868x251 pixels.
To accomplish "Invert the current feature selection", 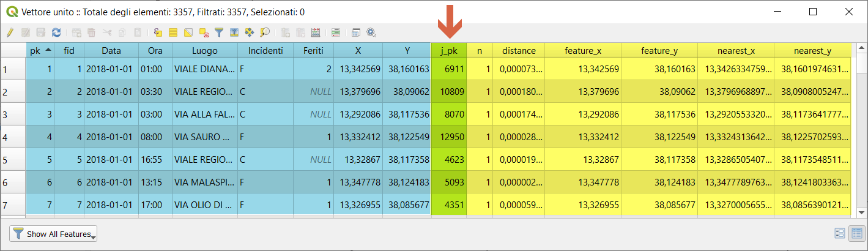I will click(188, 32).
